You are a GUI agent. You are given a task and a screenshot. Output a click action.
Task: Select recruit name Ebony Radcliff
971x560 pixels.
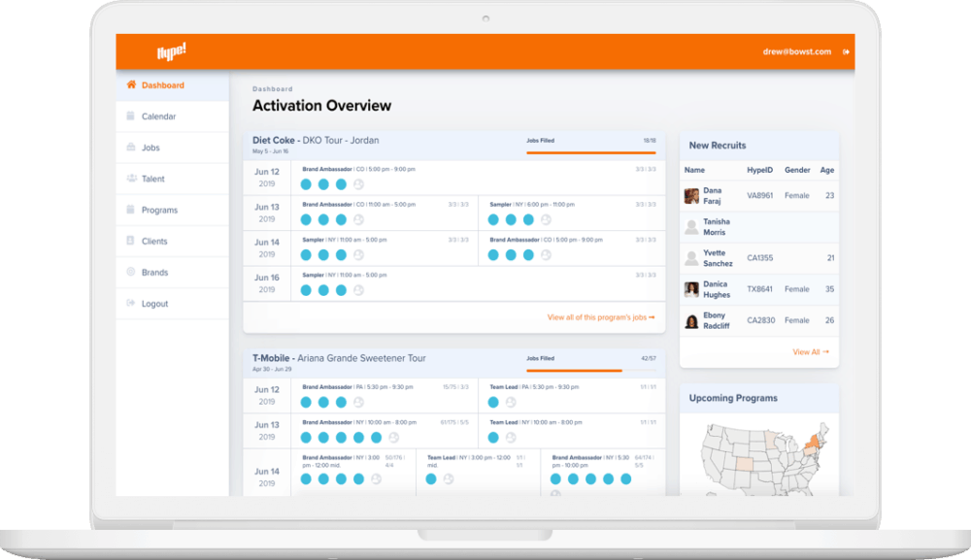pyautogui.click(x=717, y=320)
